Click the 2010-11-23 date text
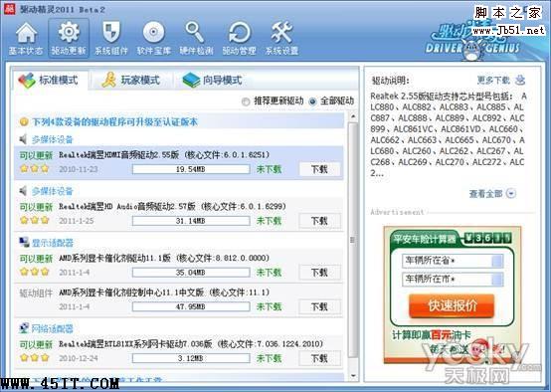This screenshot has height=392, width=551. point(78,169)
